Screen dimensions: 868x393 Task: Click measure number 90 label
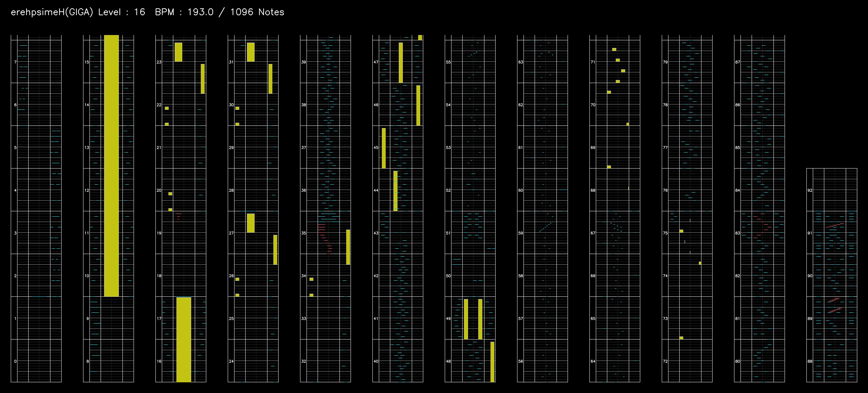click(810, 276)
